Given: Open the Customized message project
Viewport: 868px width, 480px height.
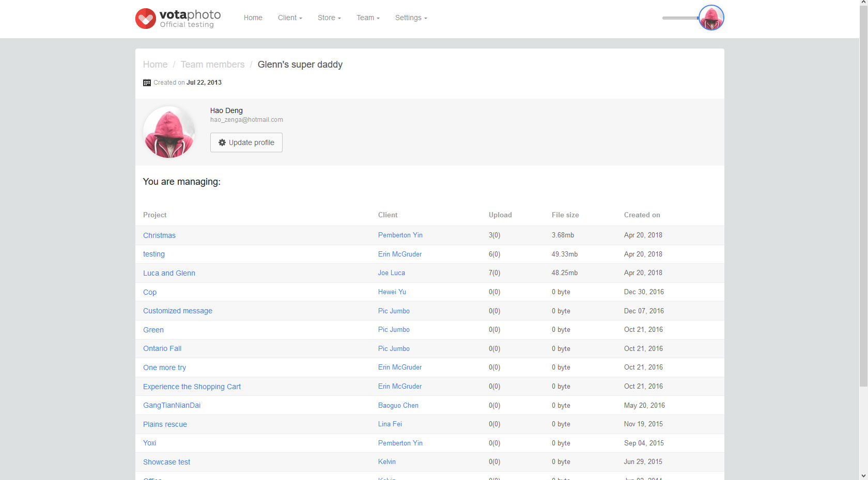Looking at the screenshot, I should (178, 311).
